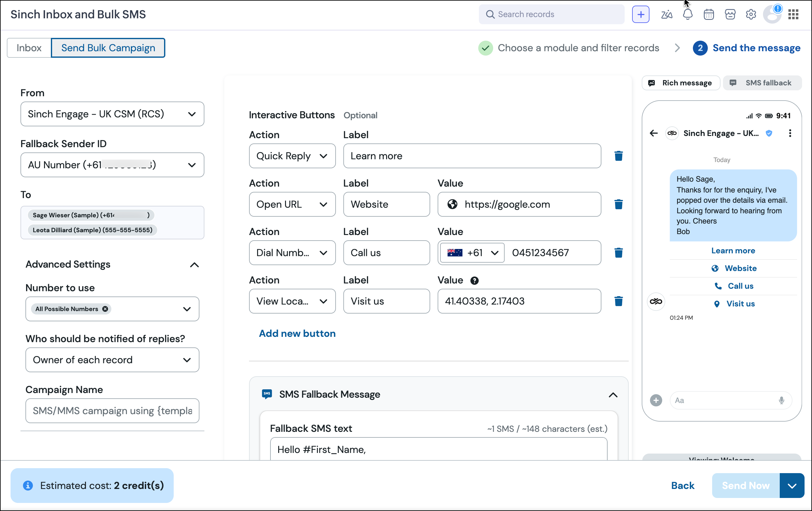Open the settings gear icon
This screenshot has height=511, width=812.
[751, 14]
